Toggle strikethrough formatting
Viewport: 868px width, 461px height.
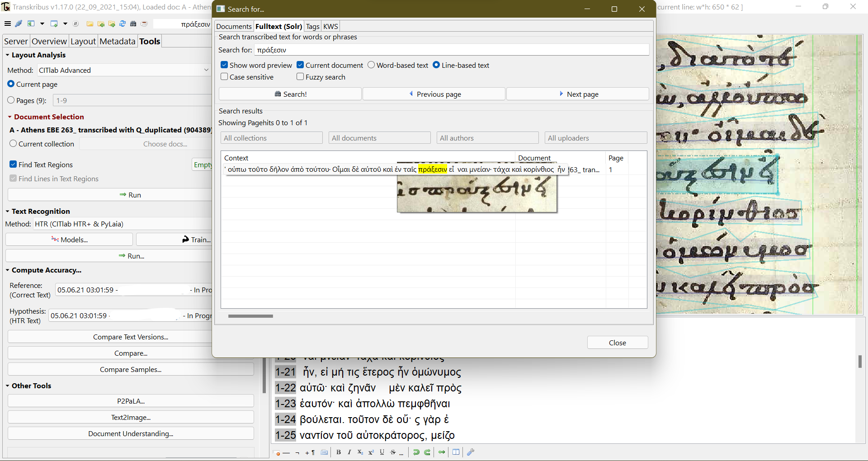tap(393, 452)
